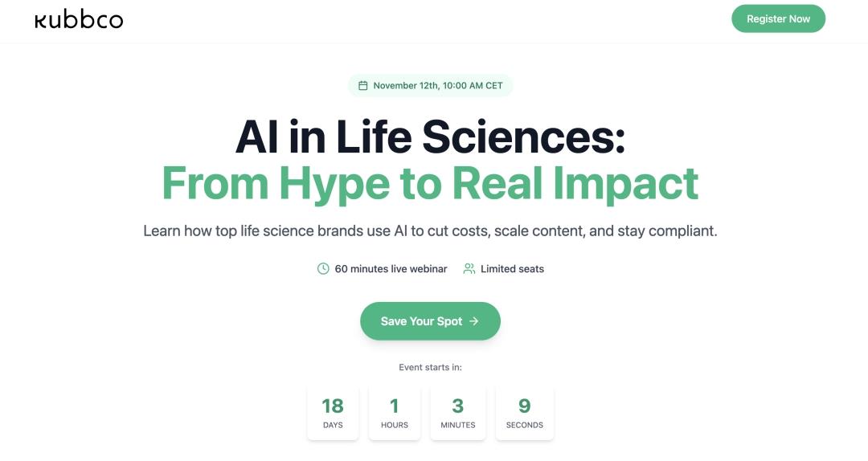Image resolution: width=868 pixels, height=461 pixels.
Task: Click the Seconds countdown box
Action: (525, 413)
